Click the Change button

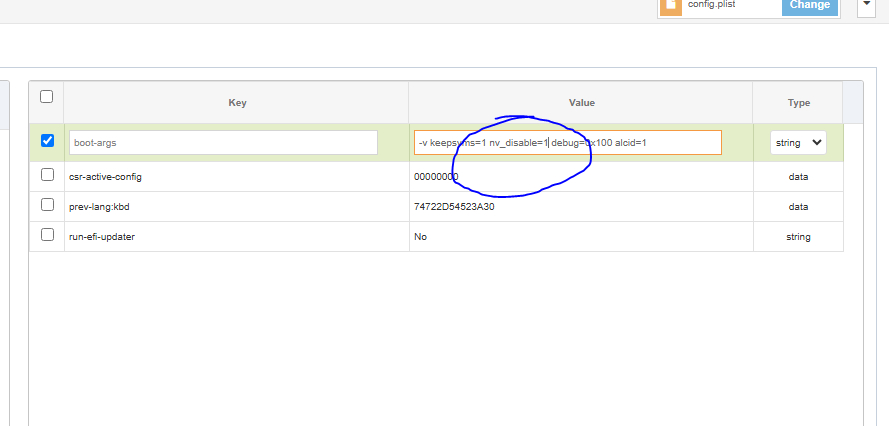[809, 5]
